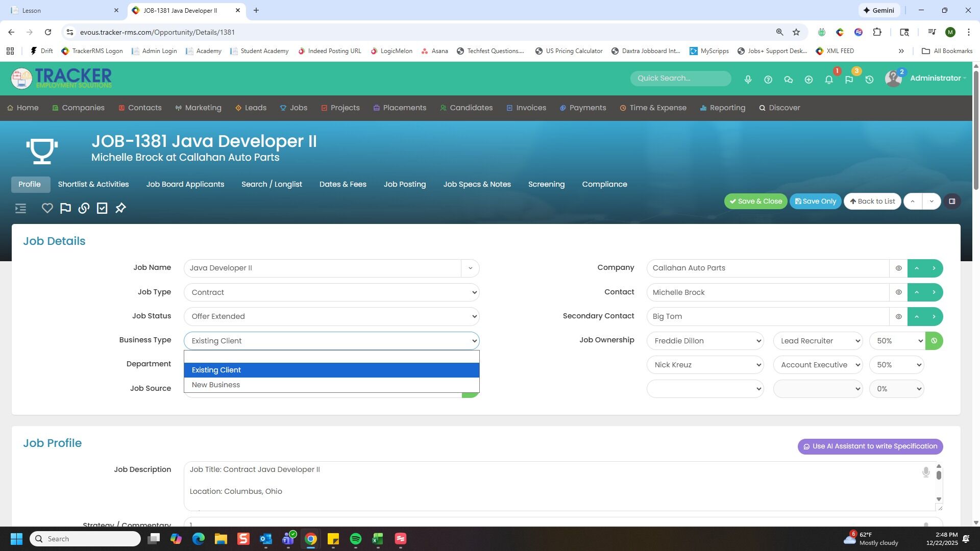Open the Lead Recruiter role dropdown
Image resolution: width=980 pixels, height=551 pixels.
point(818,341)
